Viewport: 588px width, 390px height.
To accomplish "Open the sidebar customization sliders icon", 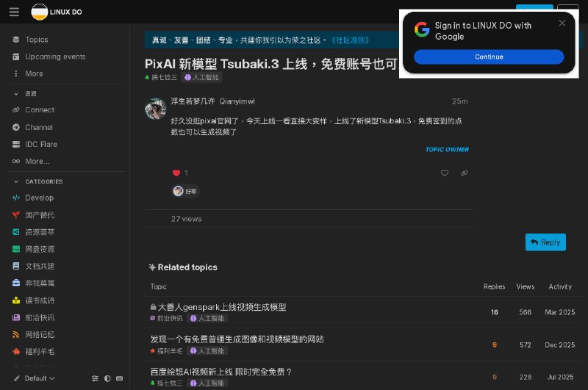I will 95,378.
